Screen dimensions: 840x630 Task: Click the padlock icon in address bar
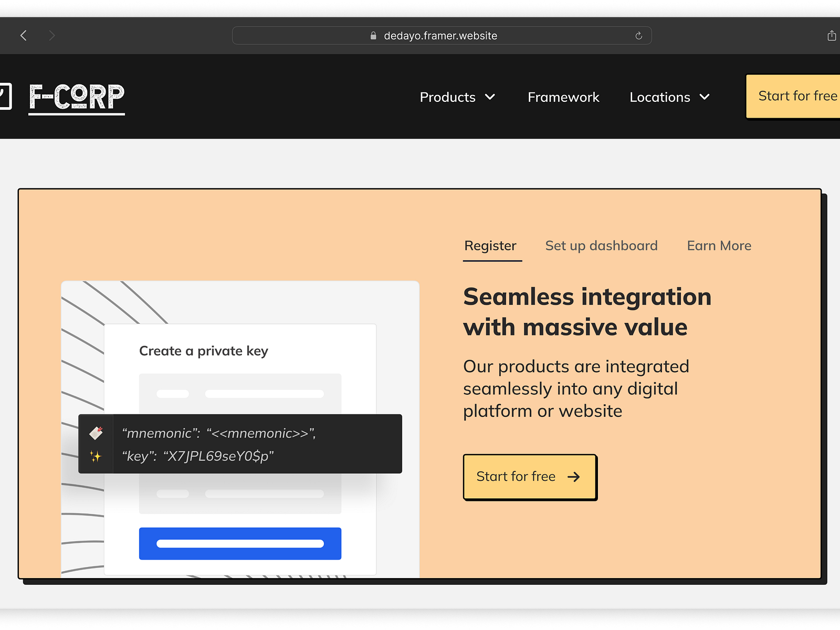[373, 36]
